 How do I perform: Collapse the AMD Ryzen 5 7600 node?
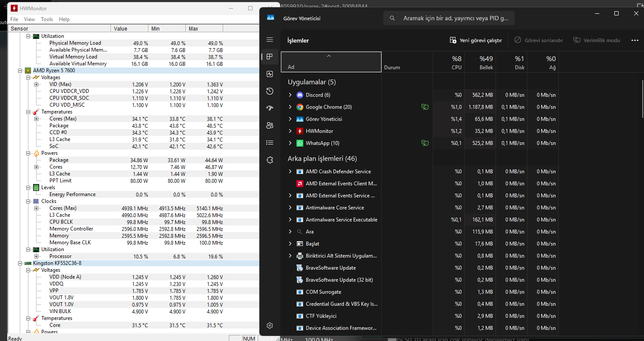coord(20,71)
